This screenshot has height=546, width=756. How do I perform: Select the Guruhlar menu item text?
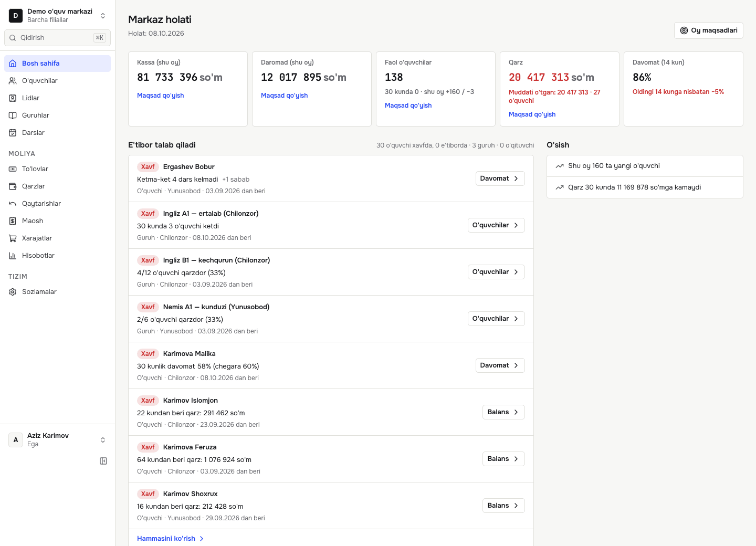click(x=36, y=115)
